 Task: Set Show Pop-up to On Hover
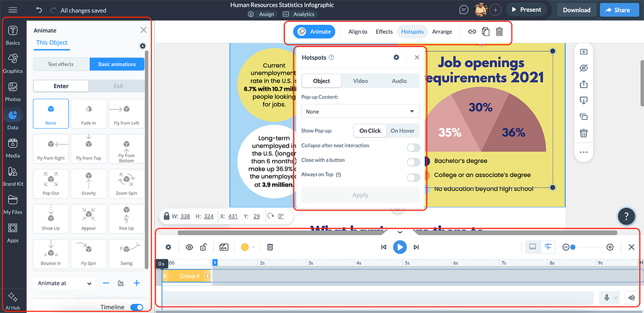tap(402, 130)
